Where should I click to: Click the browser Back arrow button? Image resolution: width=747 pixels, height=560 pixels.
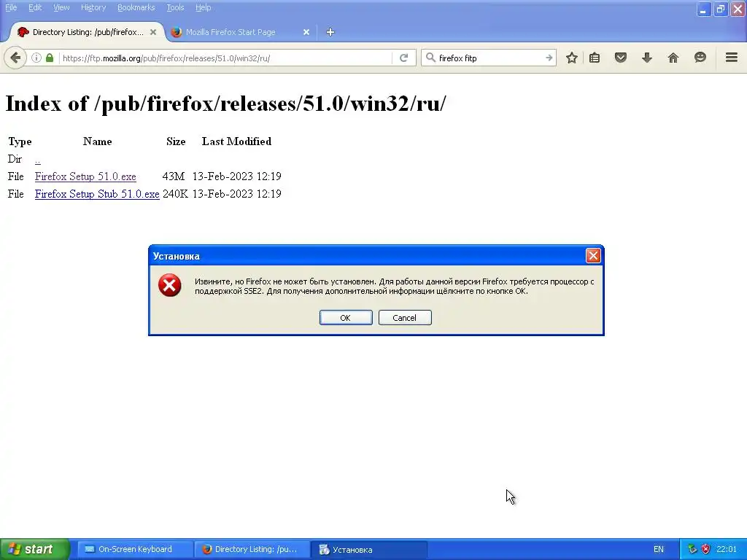[15, 58]
